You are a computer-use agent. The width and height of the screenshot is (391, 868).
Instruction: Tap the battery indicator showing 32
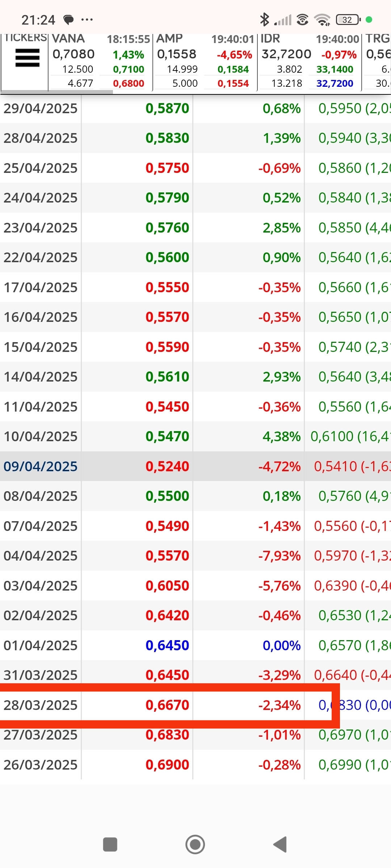pos(348,20)
